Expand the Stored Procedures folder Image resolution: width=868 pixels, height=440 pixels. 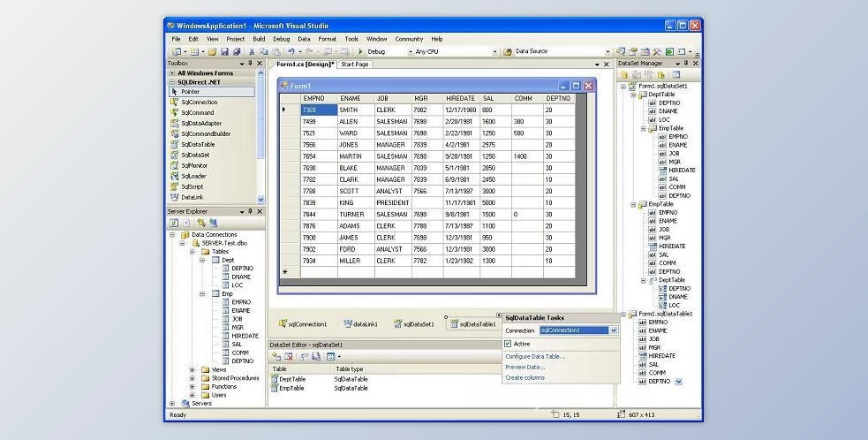(192, 378)
